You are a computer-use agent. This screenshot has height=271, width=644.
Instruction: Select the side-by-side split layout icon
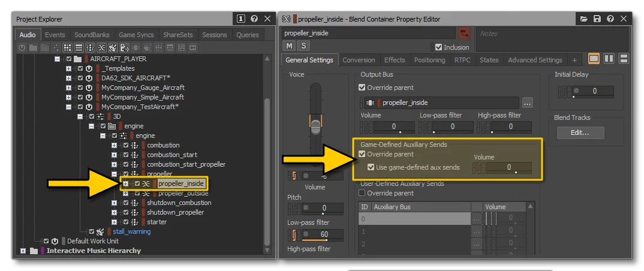[609, 59]
